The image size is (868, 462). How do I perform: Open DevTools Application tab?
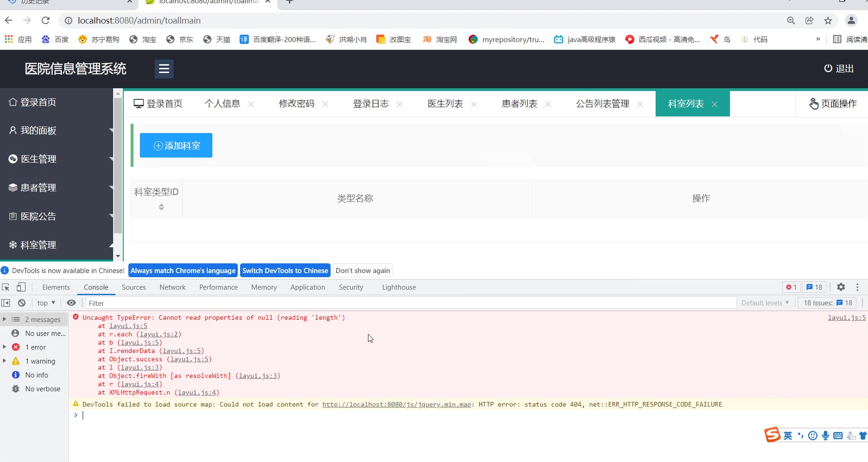[x=308, y=287]
